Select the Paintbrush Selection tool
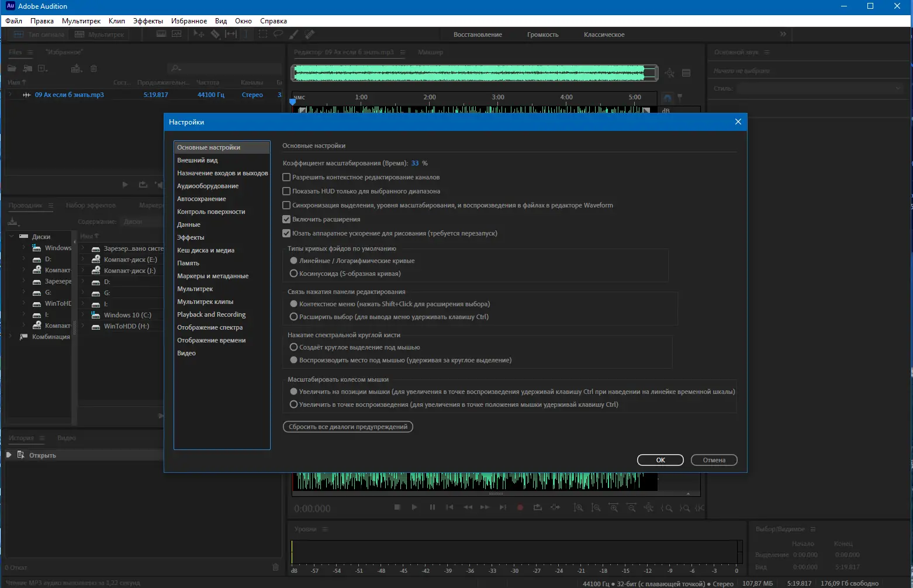This screenshot has width=913, height=588. 293,34
